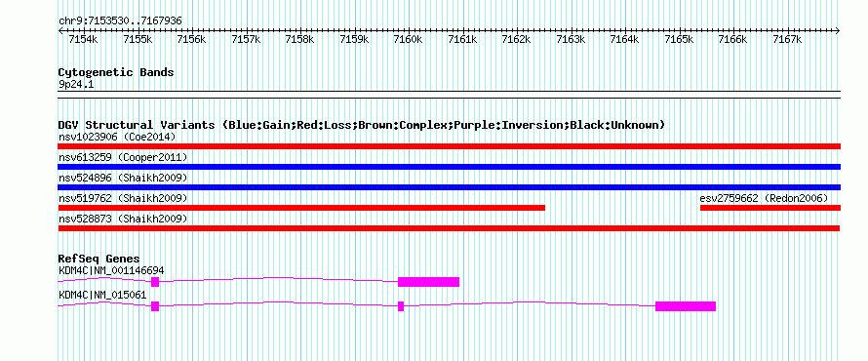
Task: Click large last exon of KDM4C NM_015061
Action: click(686, 306)
